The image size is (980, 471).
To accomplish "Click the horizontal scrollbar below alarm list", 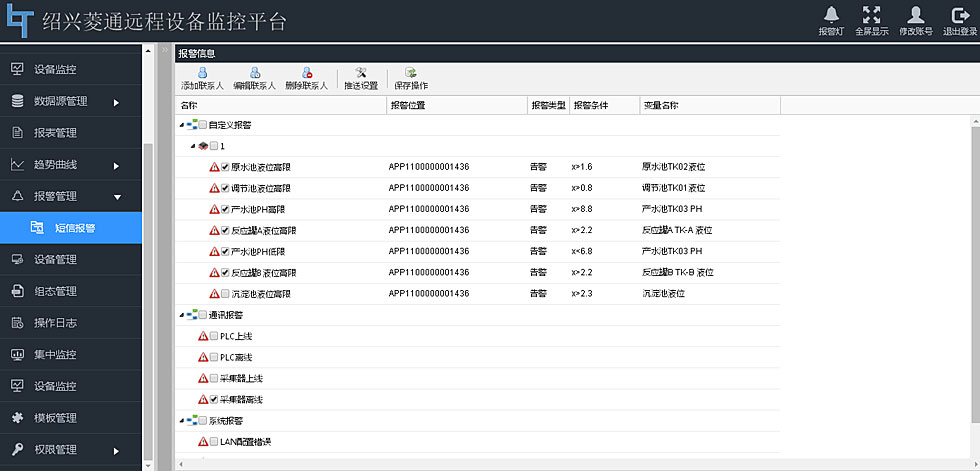I will [x=570, y=464].
